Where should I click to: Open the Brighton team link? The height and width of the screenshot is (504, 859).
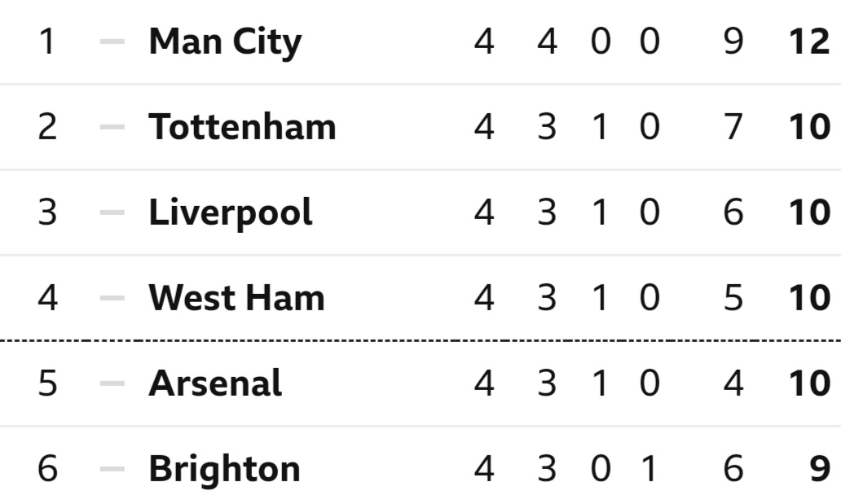tap(225, 470)
